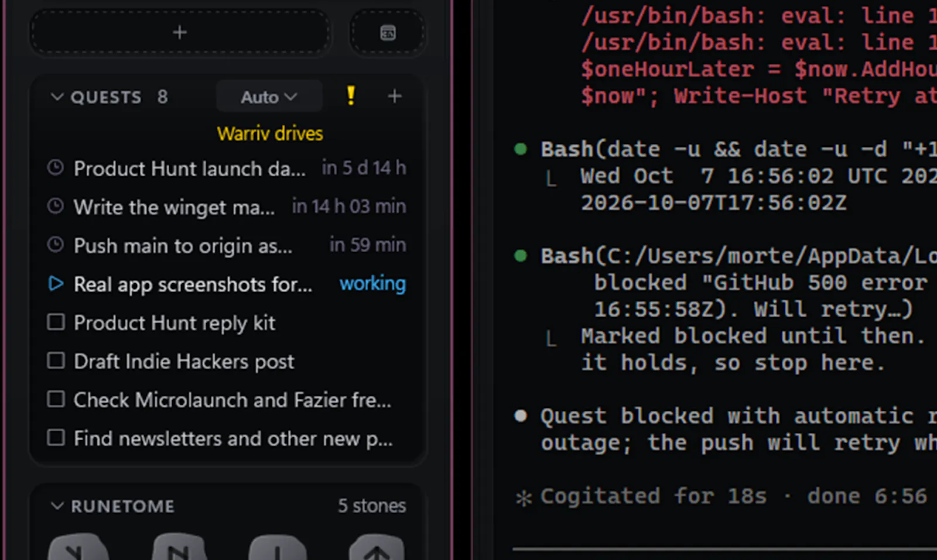Screen dimensions: 937x560
Task: Click the Marked blocked until then text
Action: tap(753, 336)
